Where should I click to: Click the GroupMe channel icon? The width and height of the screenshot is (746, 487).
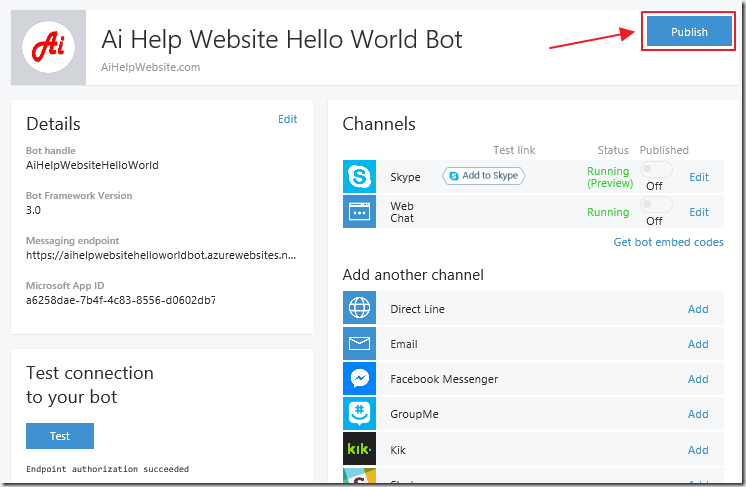click(x=359, y=414)
